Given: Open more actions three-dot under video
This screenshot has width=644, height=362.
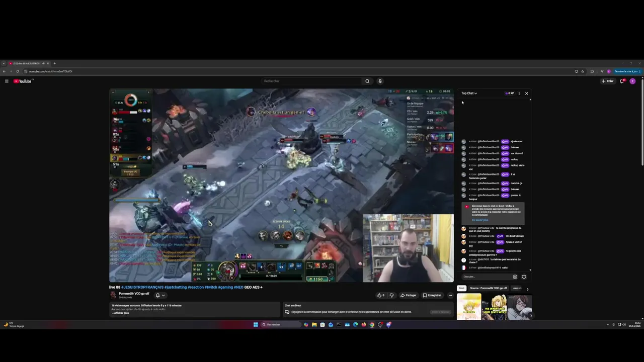Looking at the screenshot, I should (450, 295).
